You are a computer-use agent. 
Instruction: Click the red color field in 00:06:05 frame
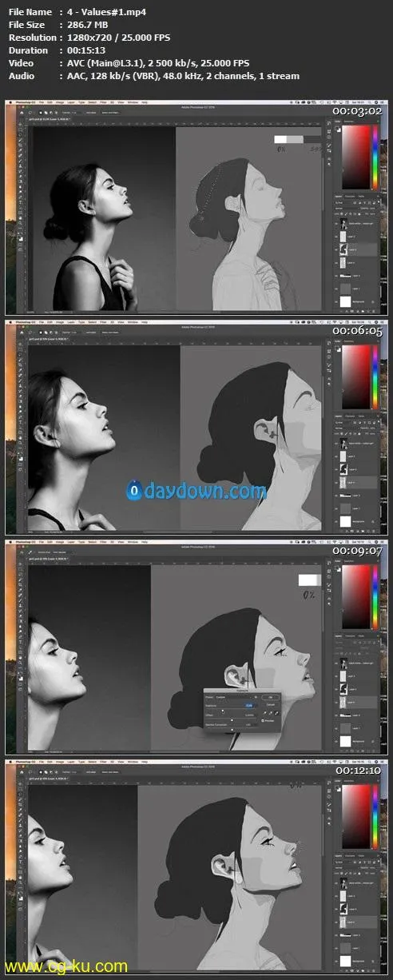click(355, 376)
